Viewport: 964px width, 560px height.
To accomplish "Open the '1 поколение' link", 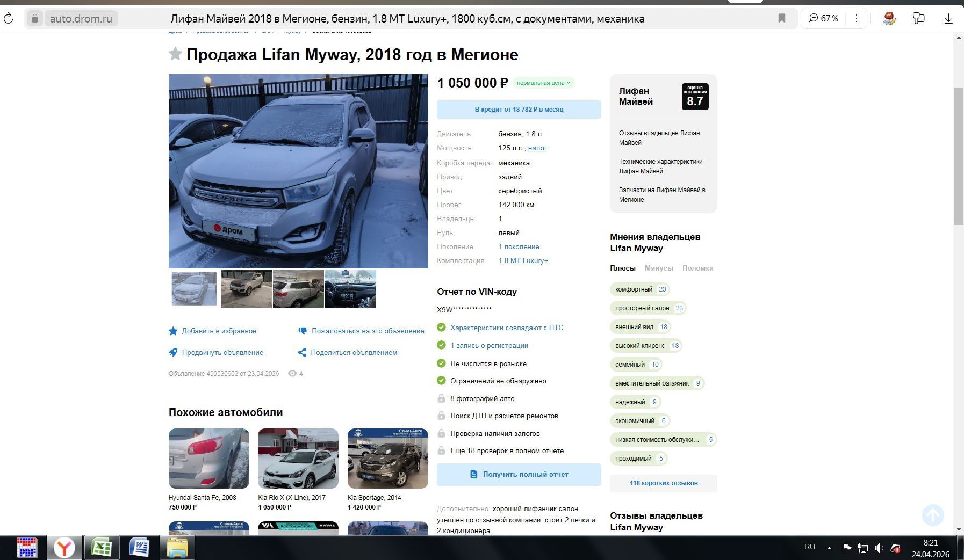I will [x=519, y=247].
